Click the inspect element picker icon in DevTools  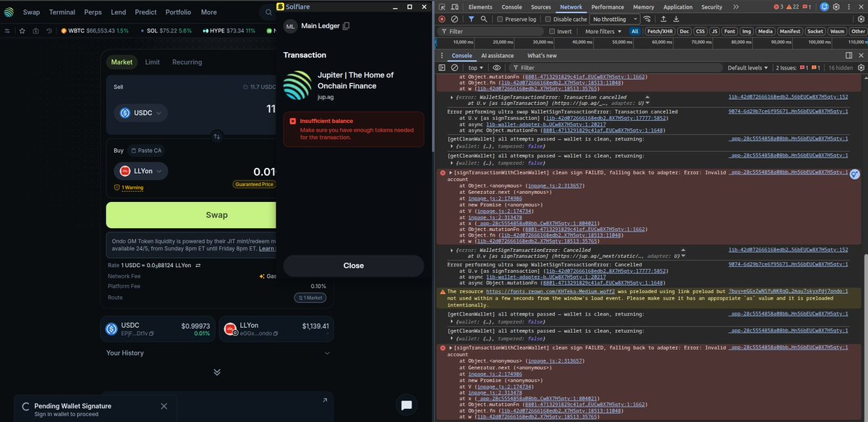click(443, 7)
